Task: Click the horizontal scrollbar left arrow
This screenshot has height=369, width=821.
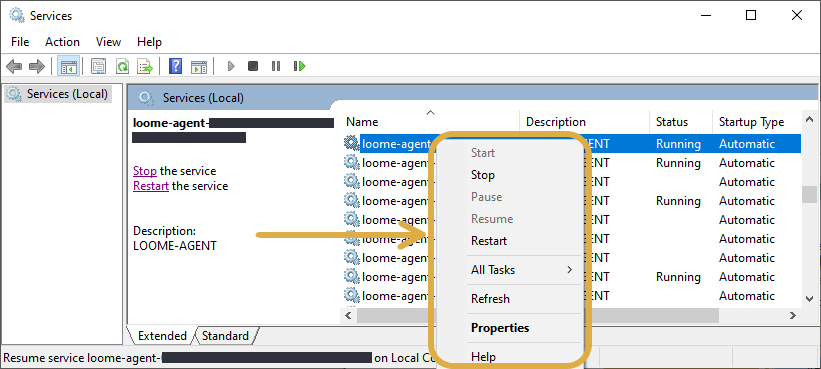Action: (348, 315)
